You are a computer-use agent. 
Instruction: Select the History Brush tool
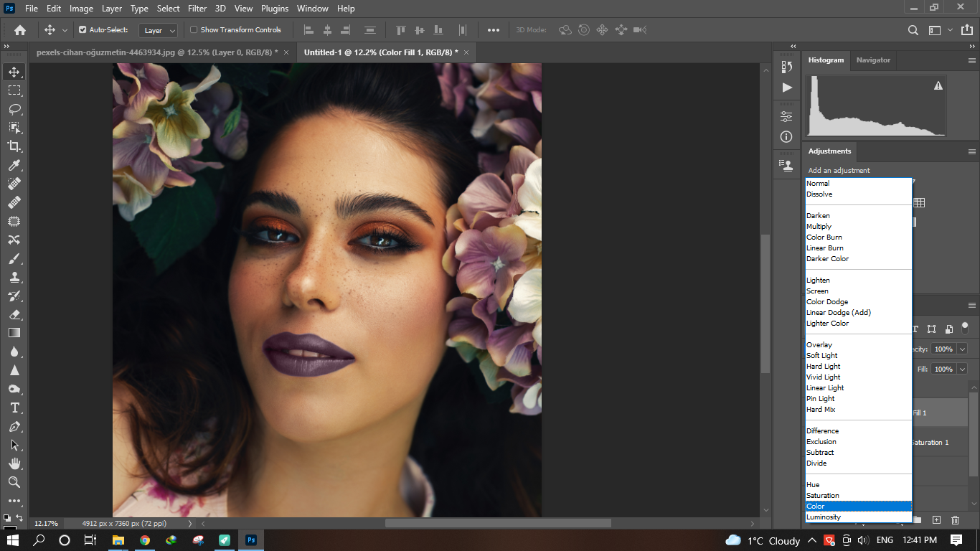tap(14, 296)
